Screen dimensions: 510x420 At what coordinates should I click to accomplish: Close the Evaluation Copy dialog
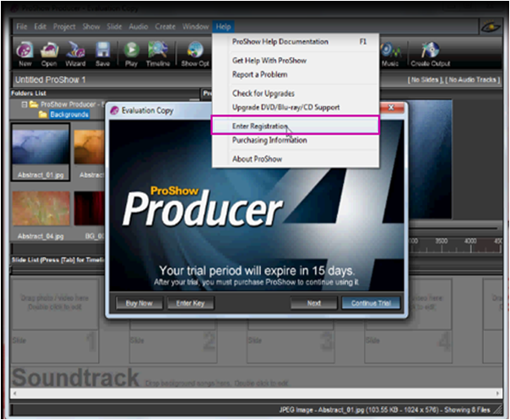click(x=391, y=107)
